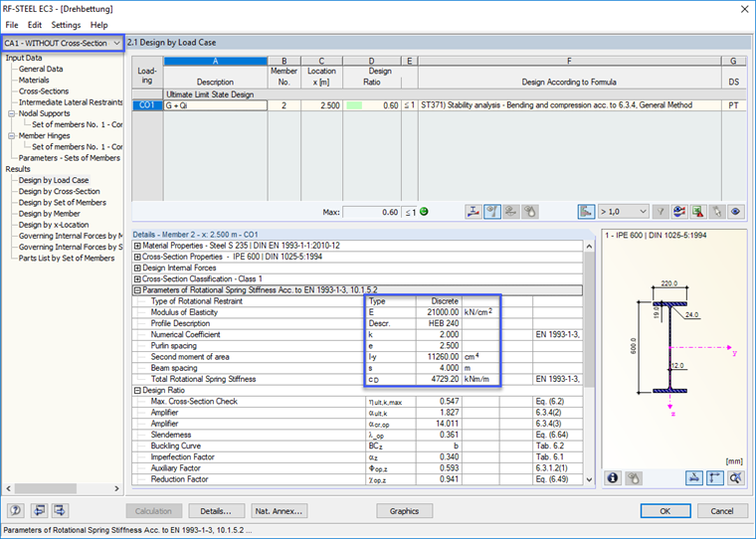Open Design by Set of Members results
The height and width of the screenshot is (539, 756).
63,203
